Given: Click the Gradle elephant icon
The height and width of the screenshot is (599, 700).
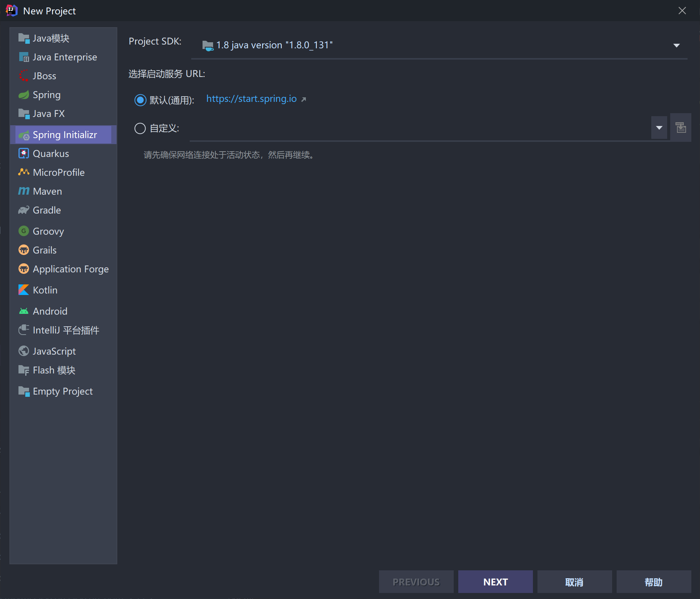Looking at the screenshot, I should 24,210.
